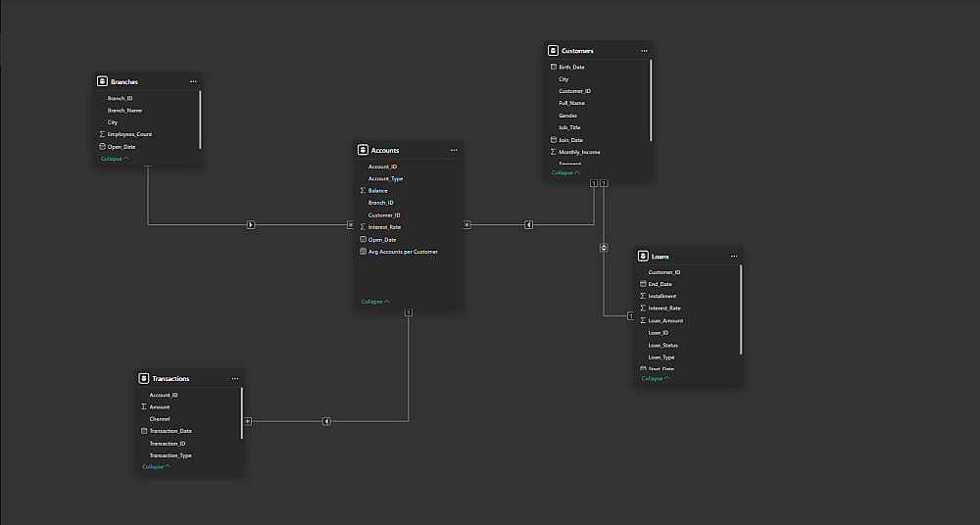Viewport: 980px width, 525px height.
Task: Select the Accounts-to-Transactions filter direction arrow
Action: 326,422
